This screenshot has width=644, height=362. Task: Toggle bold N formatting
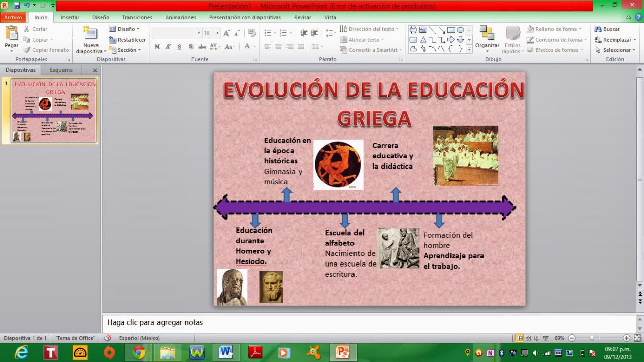click(157, 46)
